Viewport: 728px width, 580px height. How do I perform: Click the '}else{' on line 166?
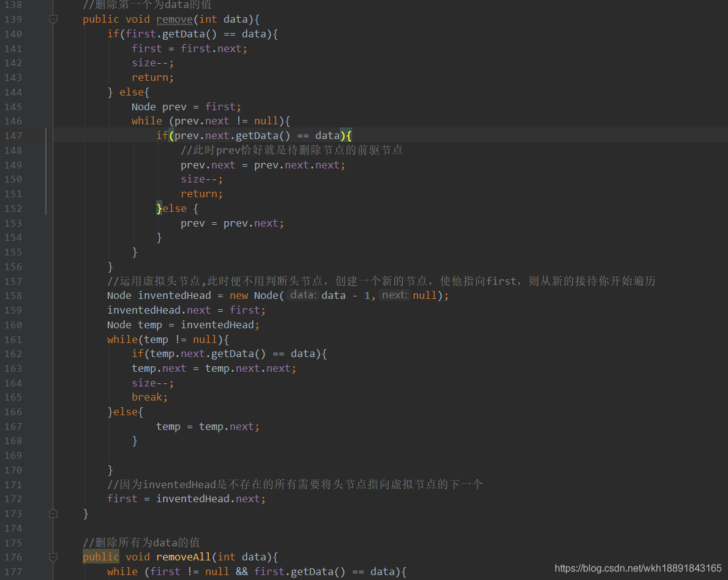(x=126, y=412)
